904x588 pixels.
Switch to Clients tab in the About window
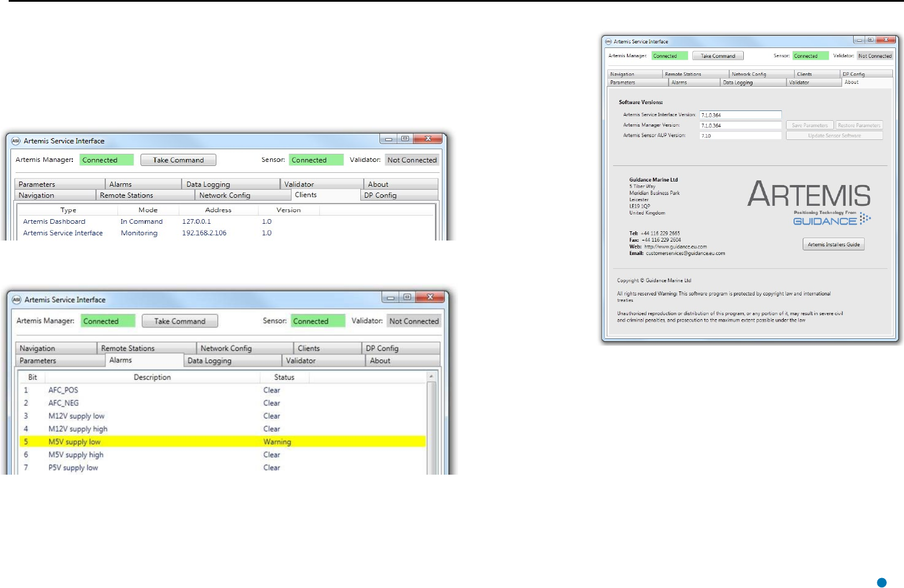817,74
